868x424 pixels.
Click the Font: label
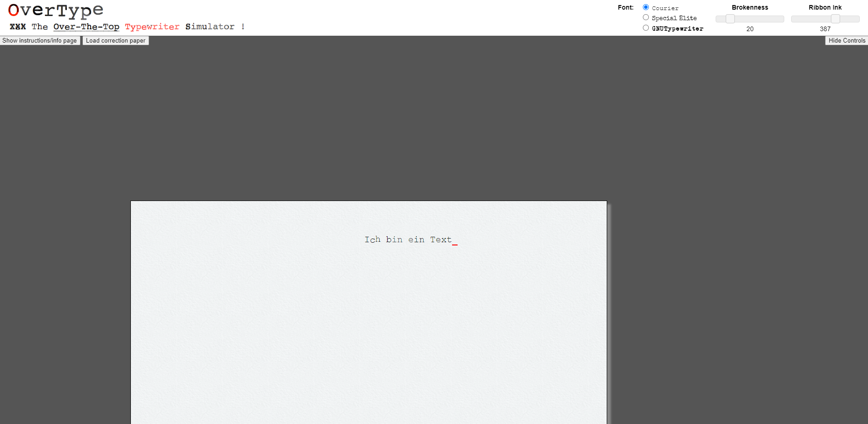point(625,7)
